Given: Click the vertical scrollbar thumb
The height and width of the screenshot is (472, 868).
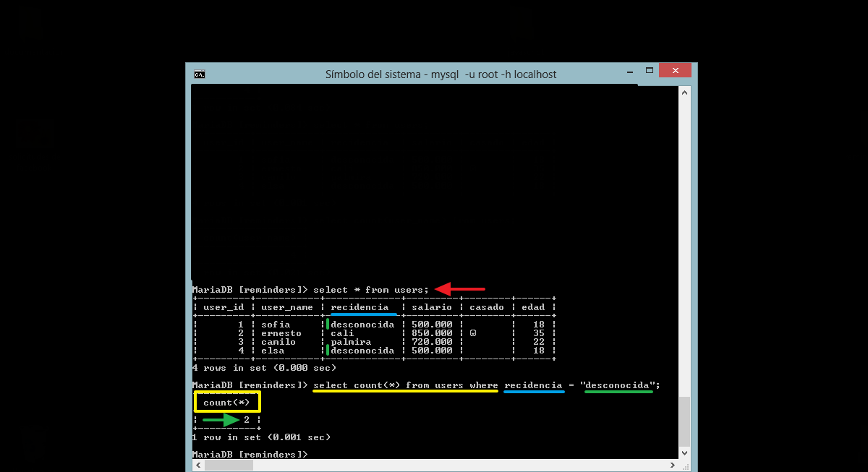Looking at the screenshot, I should [x=684, y=421].
